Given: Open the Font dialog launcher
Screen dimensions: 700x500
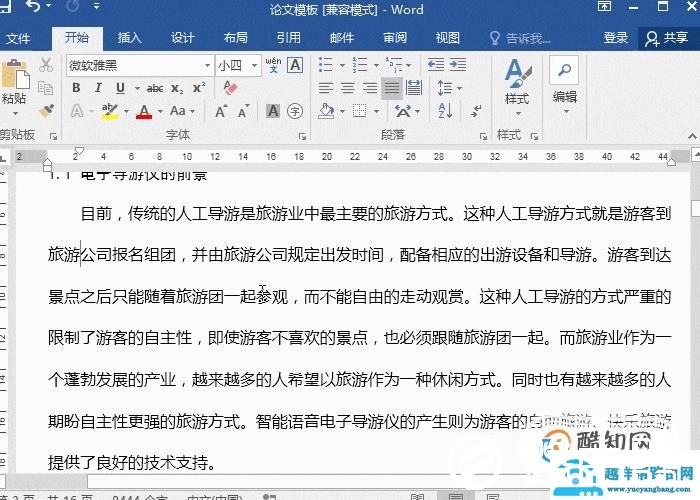Looking at the screenshot, I should (x=303, y=136).
